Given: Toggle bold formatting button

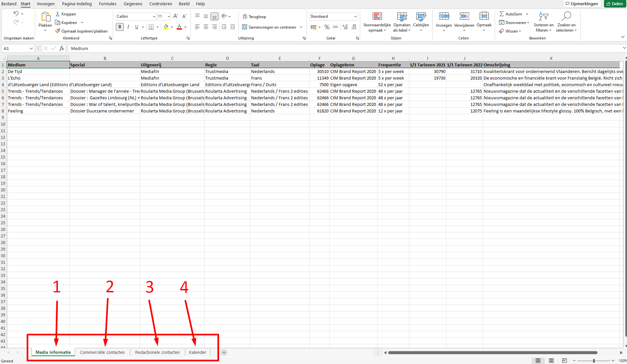Looking at the screenshot, I should coord(120,27).
